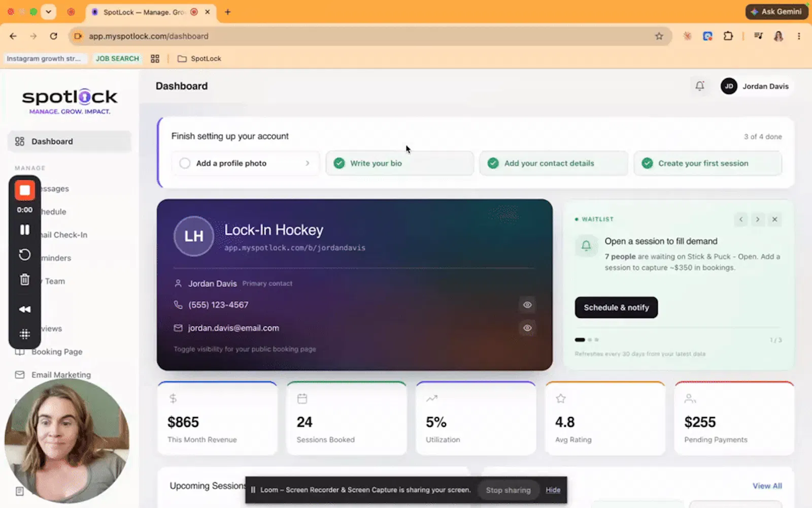Viewport: 812px width, 508px height.
Task: Restart the Loom recording
Action: tap(24, 255)
